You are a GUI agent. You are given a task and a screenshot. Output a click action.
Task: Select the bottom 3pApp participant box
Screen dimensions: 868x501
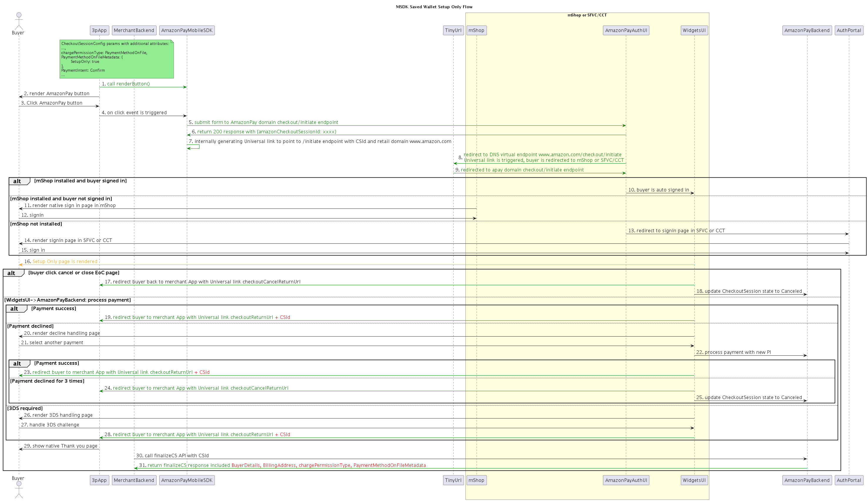[x=99, y=480]
